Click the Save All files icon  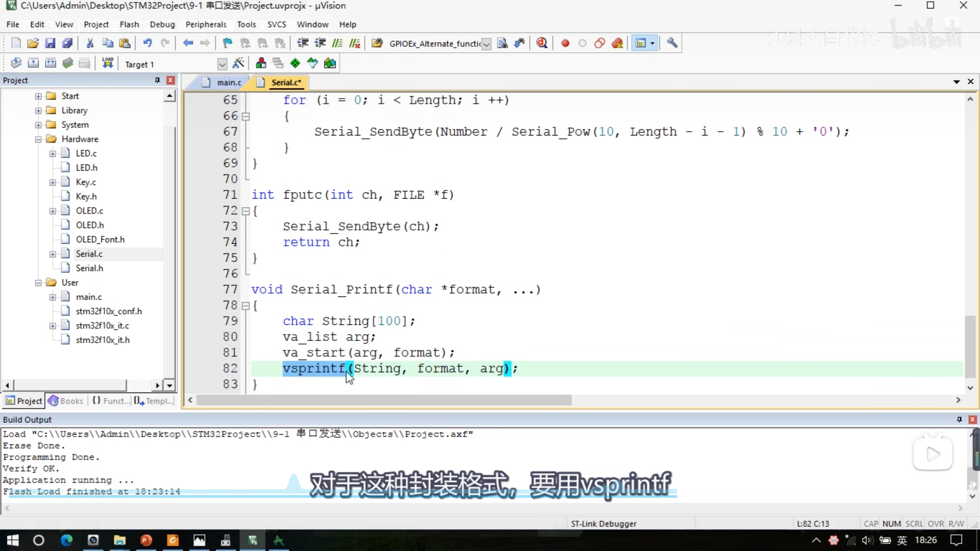(67, 43)
